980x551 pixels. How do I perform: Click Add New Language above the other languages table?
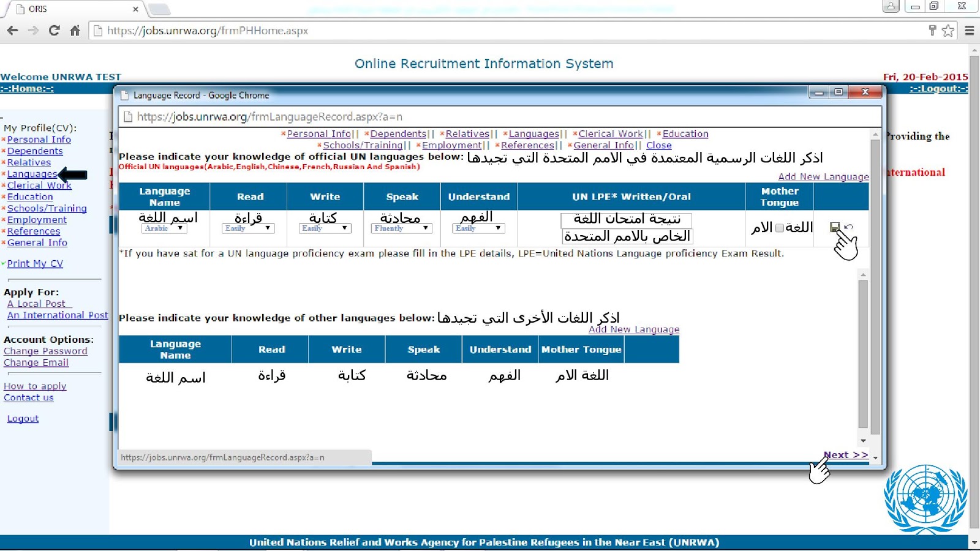tap(634, 329)
